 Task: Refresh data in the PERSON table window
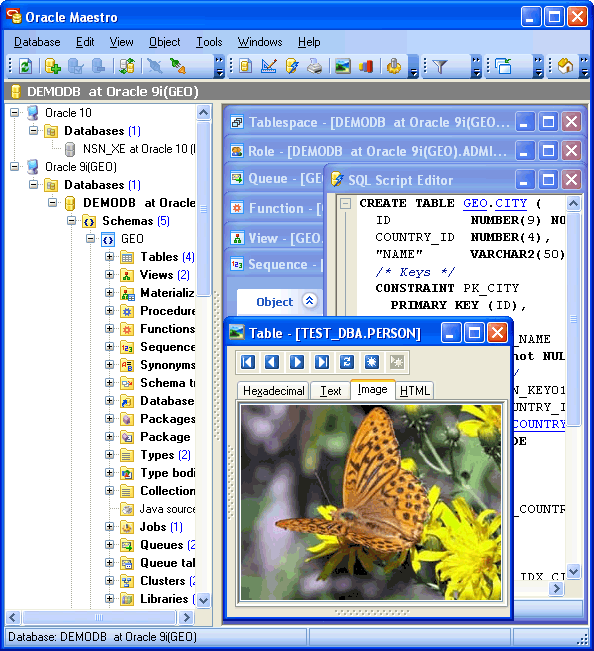[x=347, y=362]
